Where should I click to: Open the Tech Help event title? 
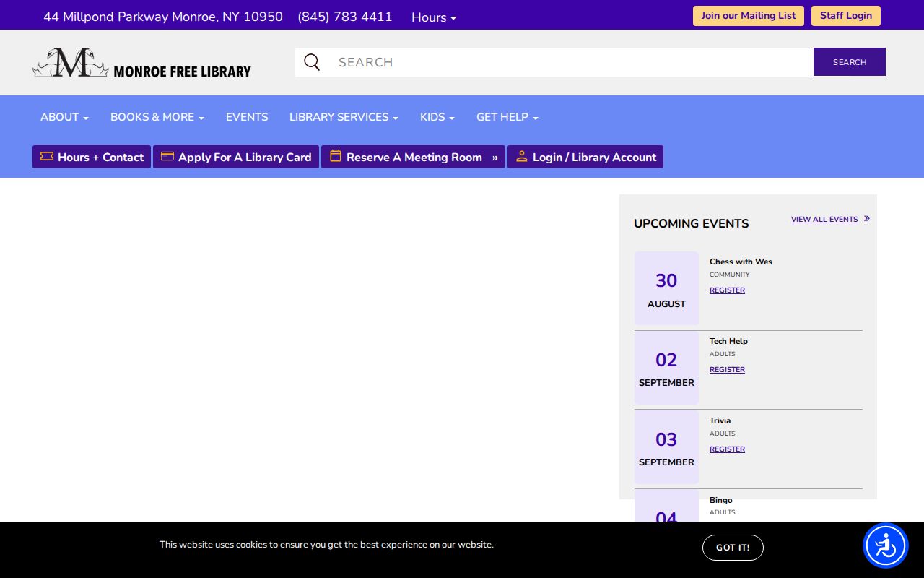click(728, 341)
